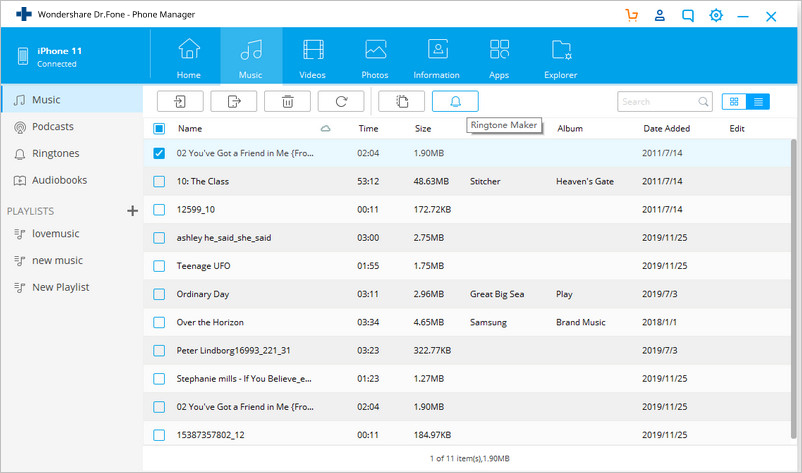Click the Dr.Fone logo icon
The image size is (802, 473).
pos(24,14)
